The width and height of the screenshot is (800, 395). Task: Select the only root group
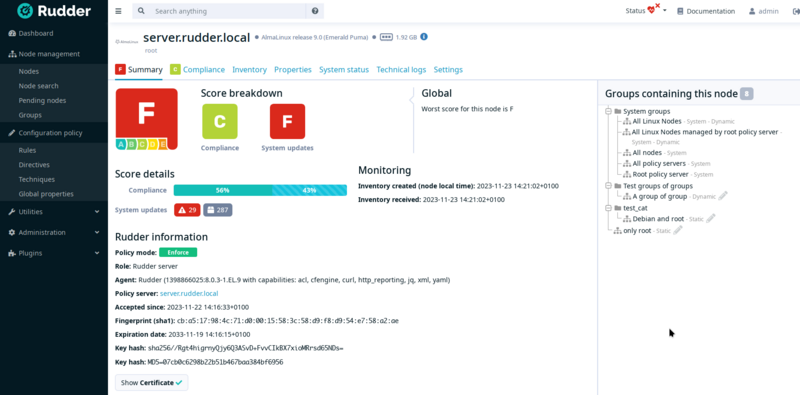pos(637,230)
